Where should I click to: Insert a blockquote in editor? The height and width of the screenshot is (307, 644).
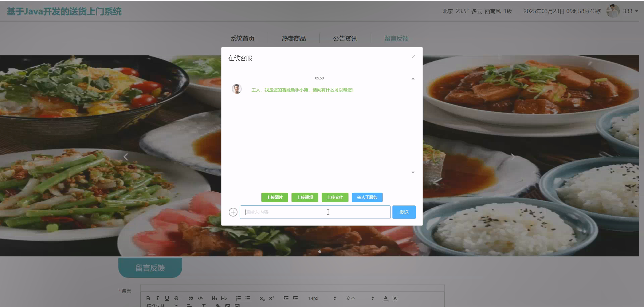tap(191, 298)
